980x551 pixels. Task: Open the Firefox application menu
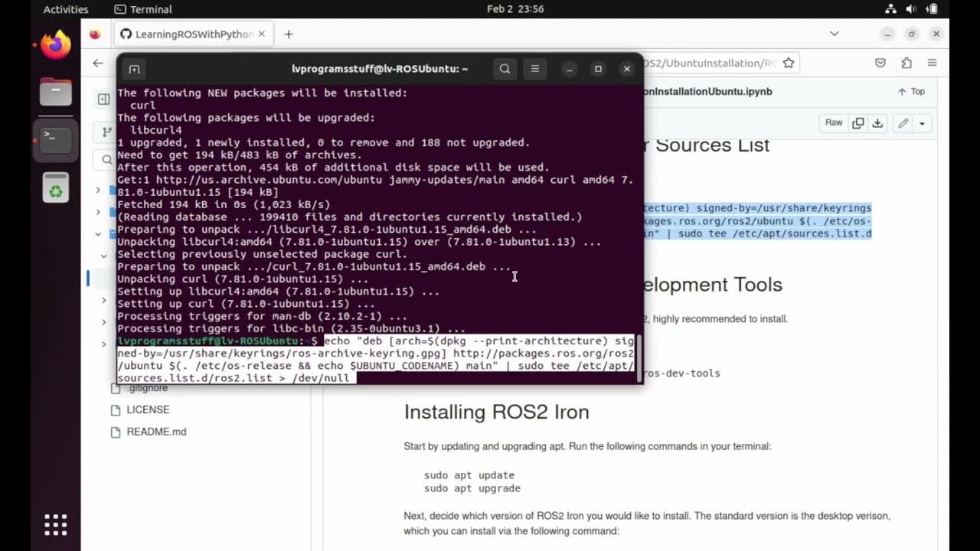tap(932, 63)
